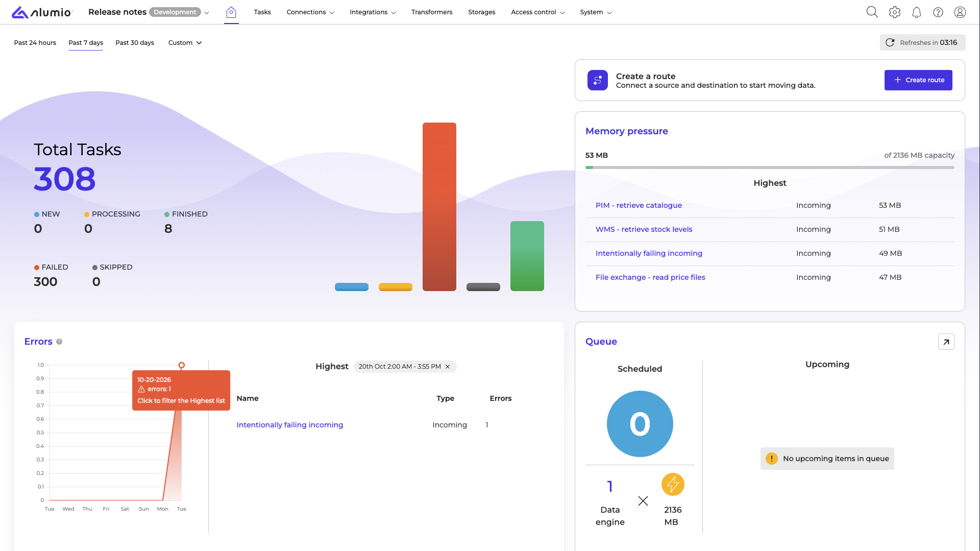Open File exchange - read price files

(x=650, y=277)
